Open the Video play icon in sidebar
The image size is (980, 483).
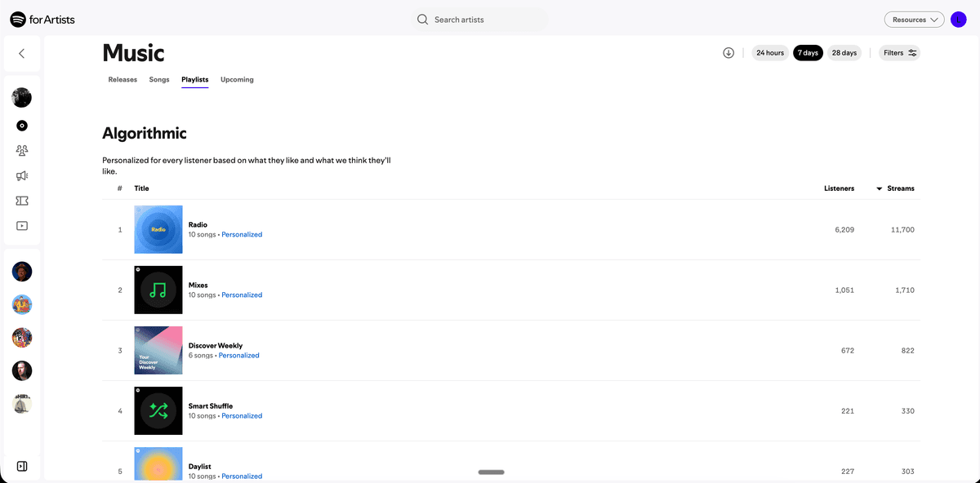pos(22,226)
